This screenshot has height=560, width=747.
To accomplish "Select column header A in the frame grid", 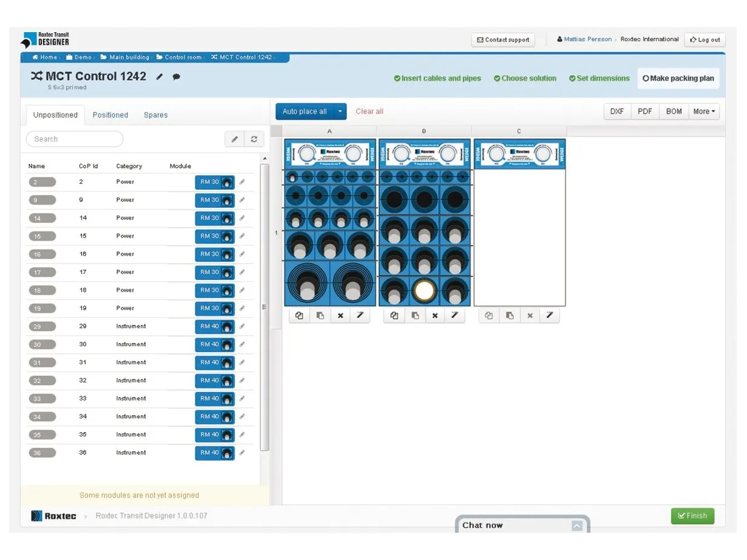I will click(330, 131).
